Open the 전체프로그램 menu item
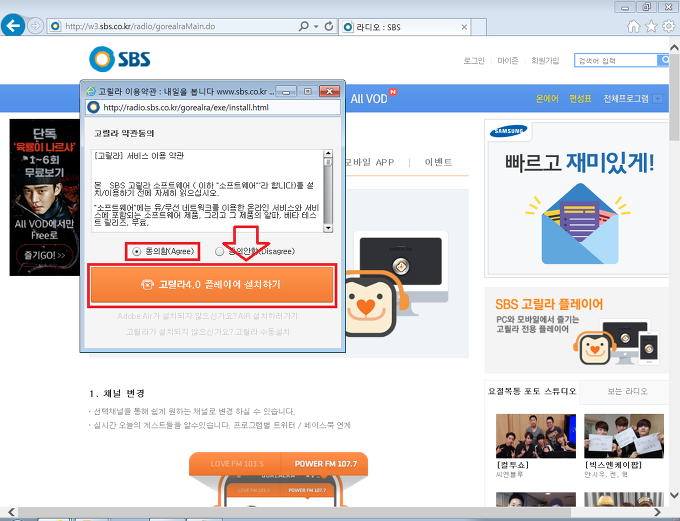 pos(626,99)
